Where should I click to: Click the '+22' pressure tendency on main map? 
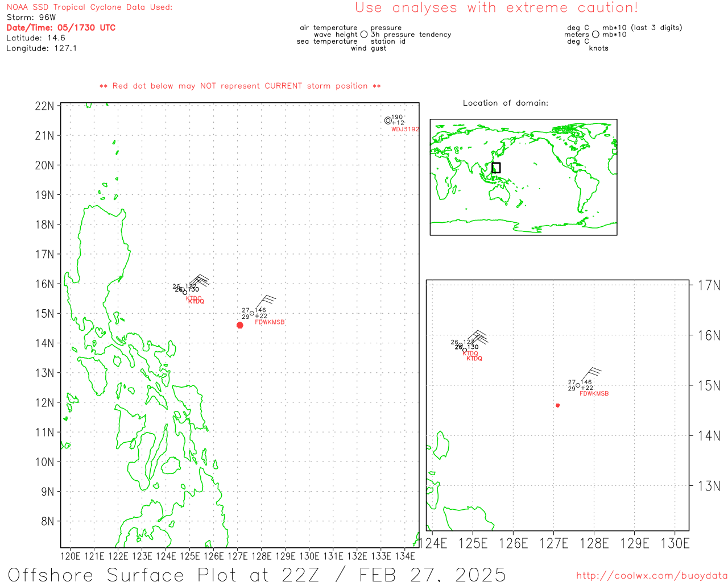pos(261,316)
